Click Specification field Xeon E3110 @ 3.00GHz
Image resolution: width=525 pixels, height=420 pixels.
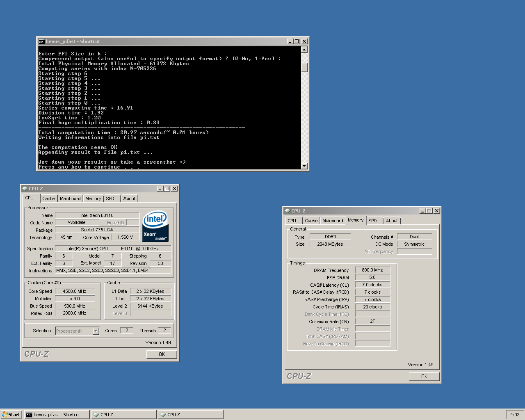(x=113, y=249)
